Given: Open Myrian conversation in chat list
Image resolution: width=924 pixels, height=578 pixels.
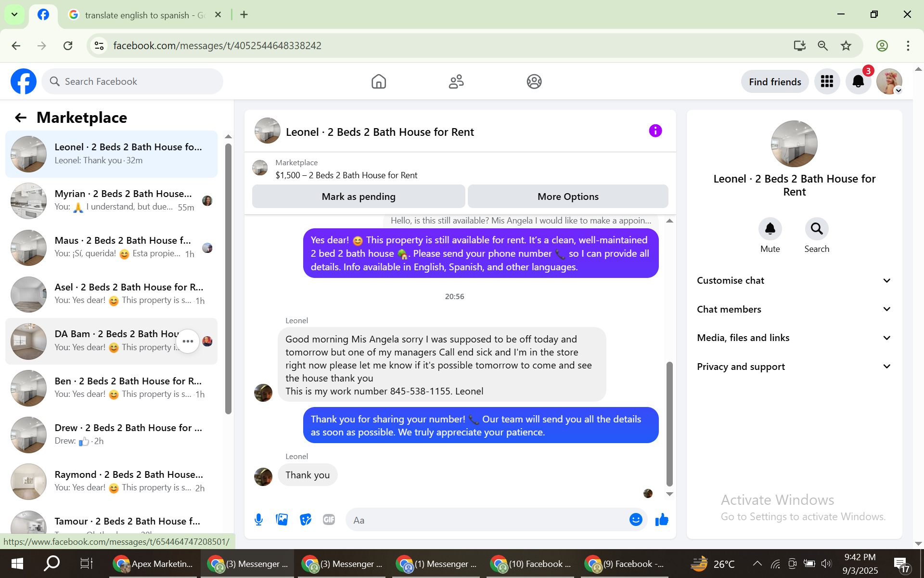Looking at the screenshot, I should coord(112,201).
